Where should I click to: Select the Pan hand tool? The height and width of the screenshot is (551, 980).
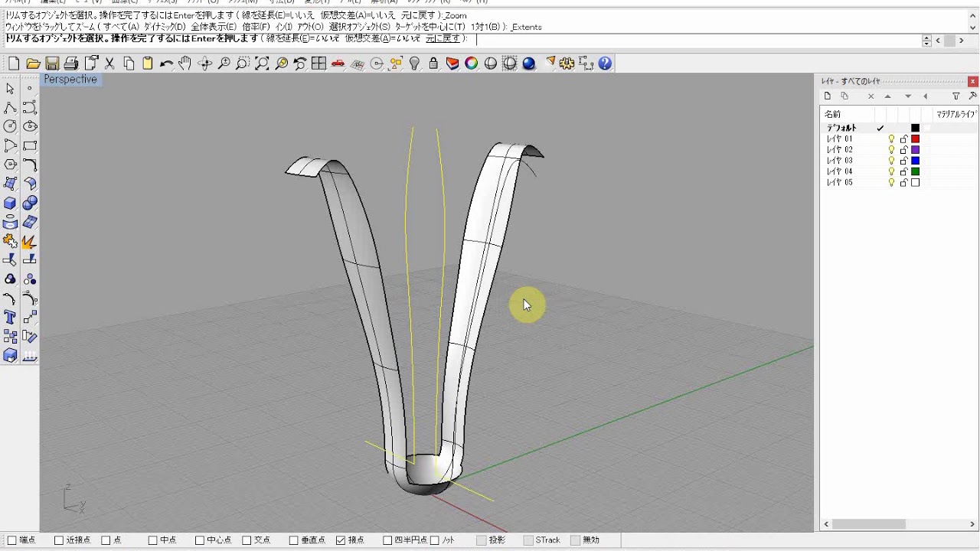click(185, 64)
